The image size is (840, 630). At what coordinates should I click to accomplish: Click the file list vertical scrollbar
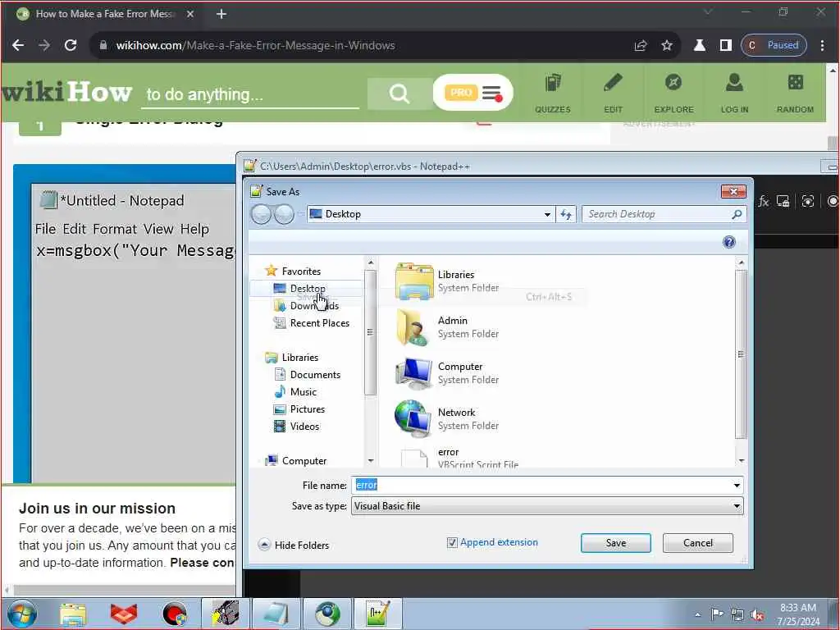pyautogui.click(x=741, y=354)
